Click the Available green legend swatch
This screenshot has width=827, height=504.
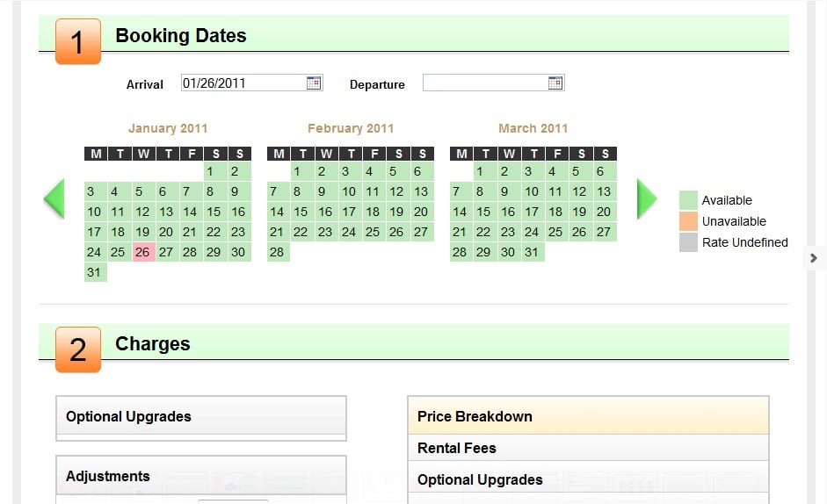click(x=688, y=200)
